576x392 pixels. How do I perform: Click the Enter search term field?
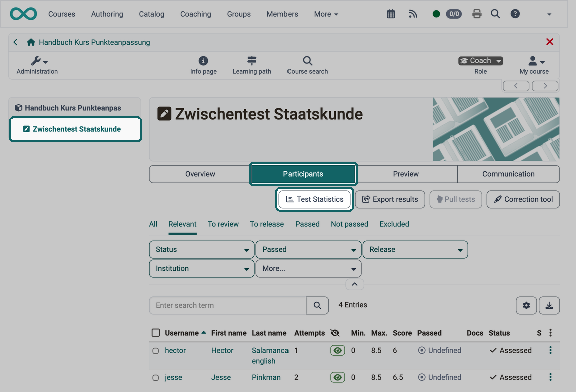[227, 305]
